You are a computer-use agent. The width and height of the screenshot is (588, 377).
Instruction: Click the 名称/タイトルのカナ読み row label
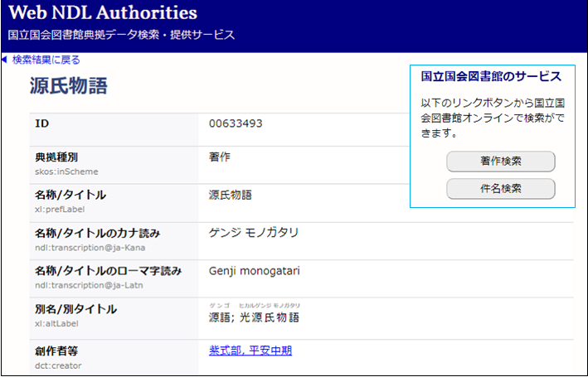[97, 233]
